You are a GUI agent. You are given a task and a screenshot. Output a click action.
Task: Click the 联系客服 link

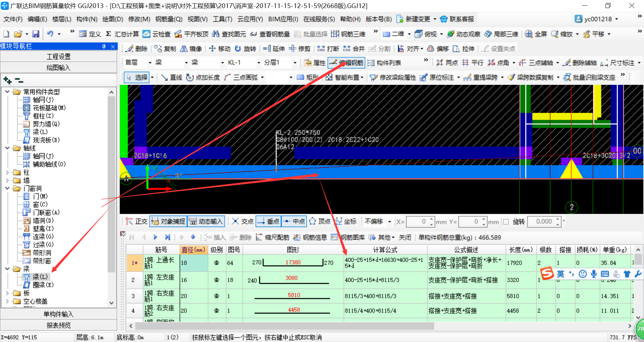tap(457, 19)
